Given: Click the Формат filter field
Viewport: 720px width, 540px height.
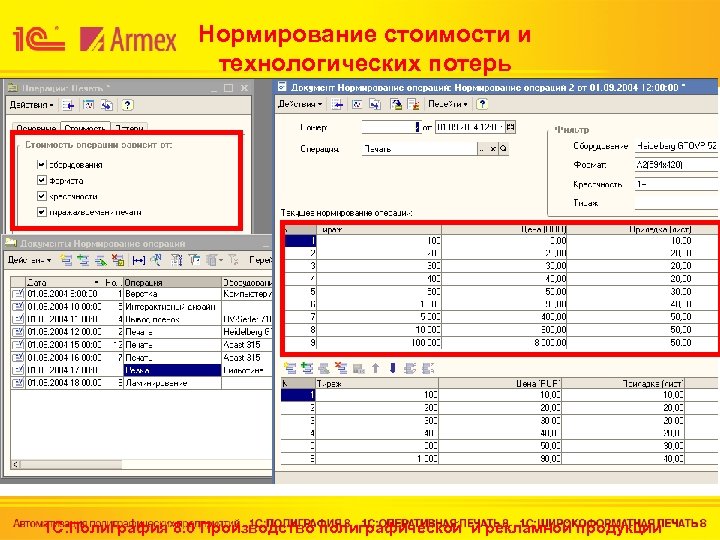Looking at the screenshot, I should click(x=677, y=165).
